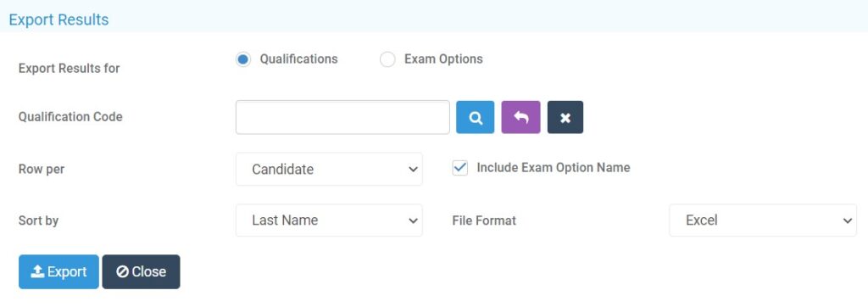Focus the Qualification Code text field
This screenshot has height=307, width=868.
point(342,118)
